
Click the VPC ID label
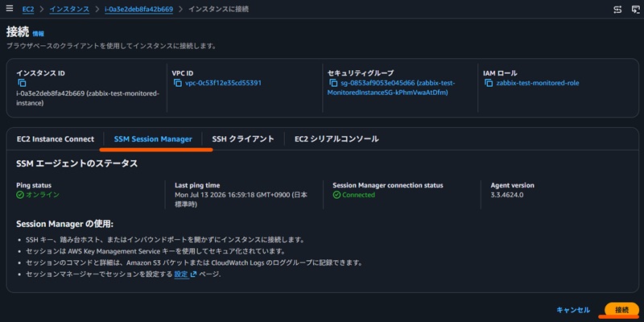[x=183, y=73]
